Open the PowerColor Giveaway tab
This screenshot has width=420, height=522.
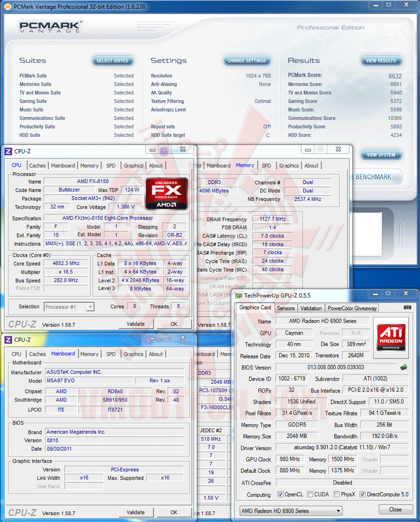point(352,309)
